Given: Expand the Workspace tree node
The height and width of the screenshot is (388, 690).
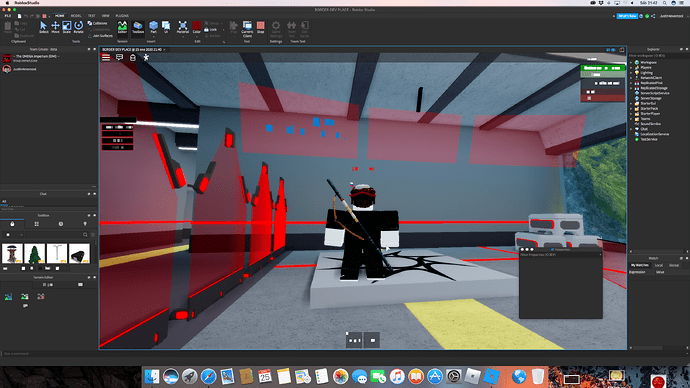Looking at the screenshot, I should coord(631,62).
